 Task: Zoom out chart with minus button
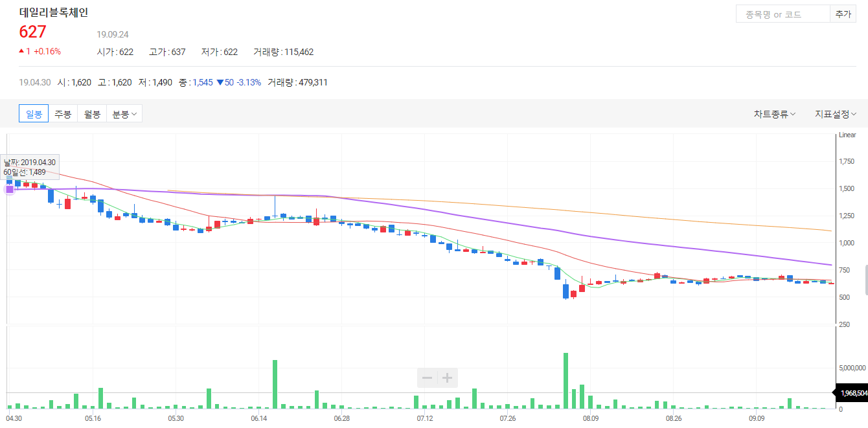(x=427, y=377)
